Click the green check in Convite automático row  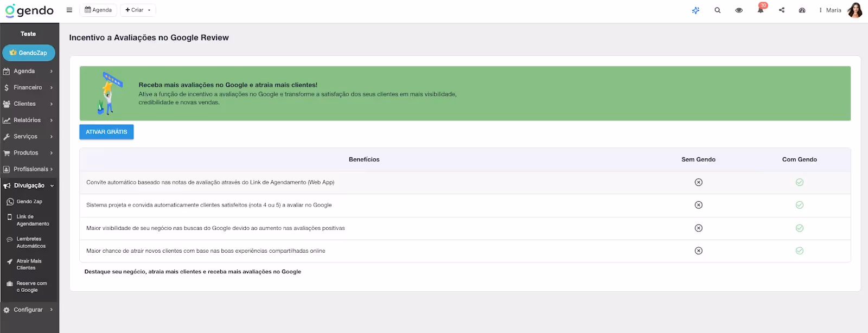pyautogui.click(x=800, y=182)
